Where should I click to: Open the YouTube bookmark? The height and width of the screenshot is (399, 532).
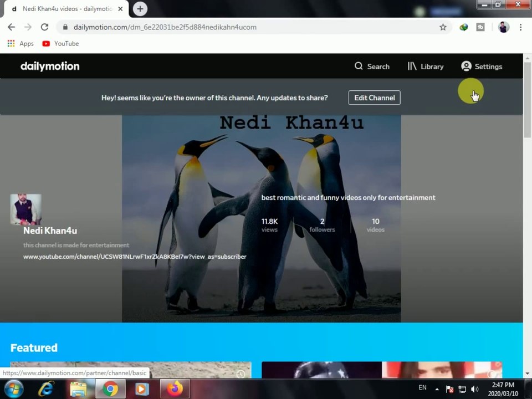[x=60, y=43]
